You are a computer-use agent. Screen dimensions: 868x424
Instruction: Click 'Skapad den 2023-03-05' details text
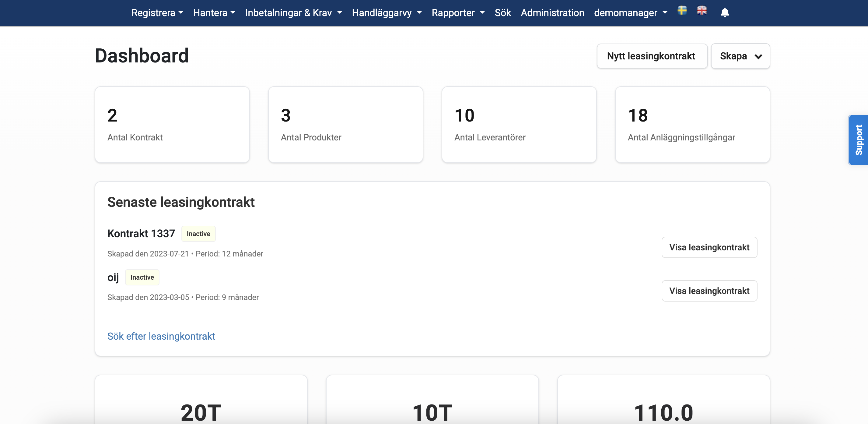[x=183, y=297]
